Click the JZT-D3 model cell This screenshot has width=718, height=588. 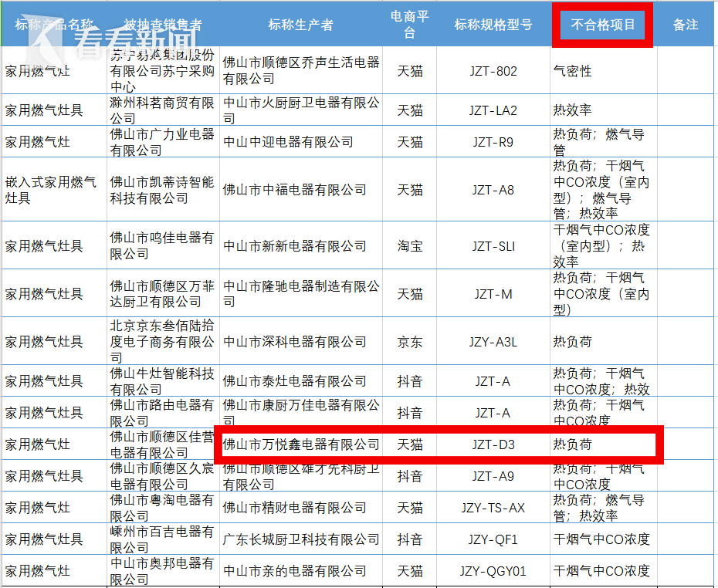coord(493,444)
